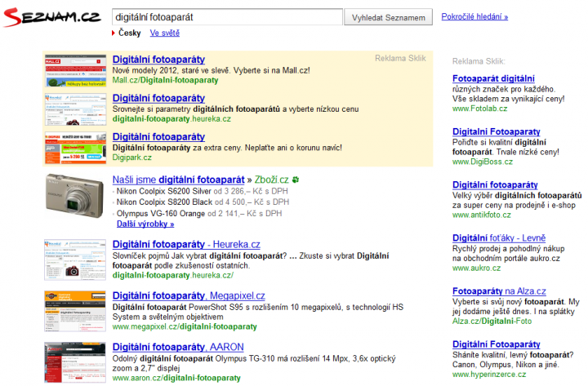Open 'Pokročilé hledání »' link
588x386 pixels.
click(x=474, y=16)
